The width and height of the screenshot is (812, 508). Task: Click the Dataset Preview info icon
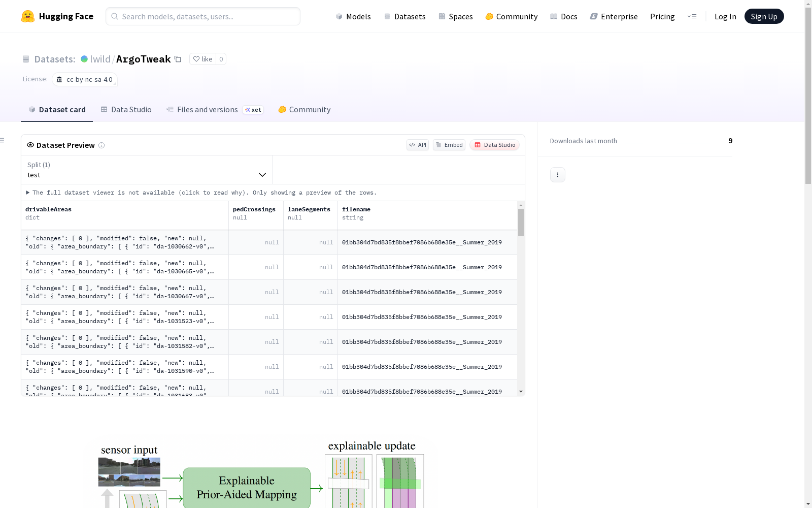pos(101,145)
